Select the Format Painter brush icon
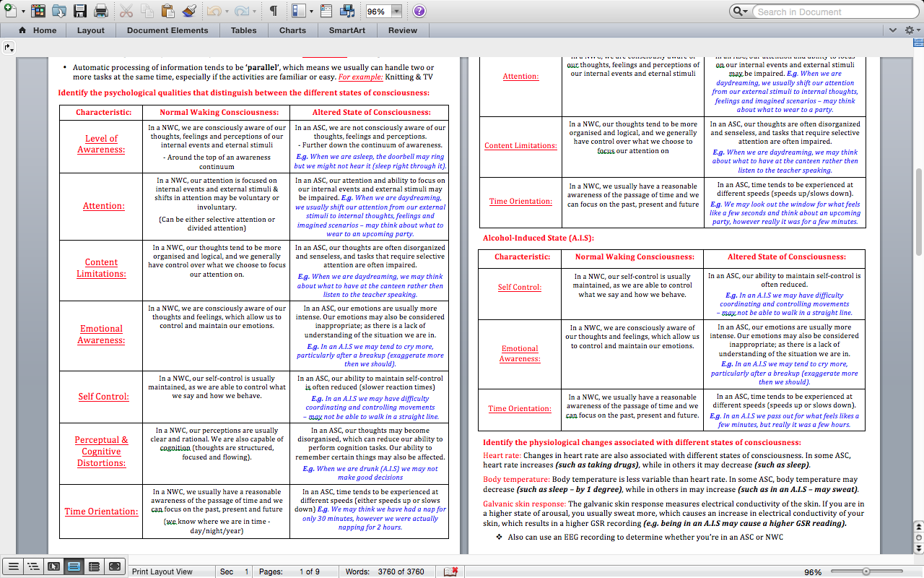This screenshot has height=578, width=924. [188, 11]
